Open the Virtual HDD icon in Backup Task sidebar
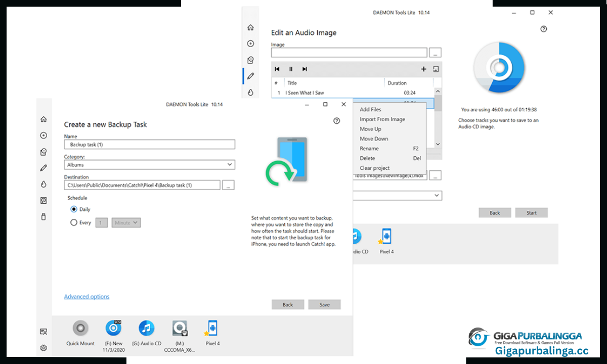607x364 pixels. click(x=44, y=201)
